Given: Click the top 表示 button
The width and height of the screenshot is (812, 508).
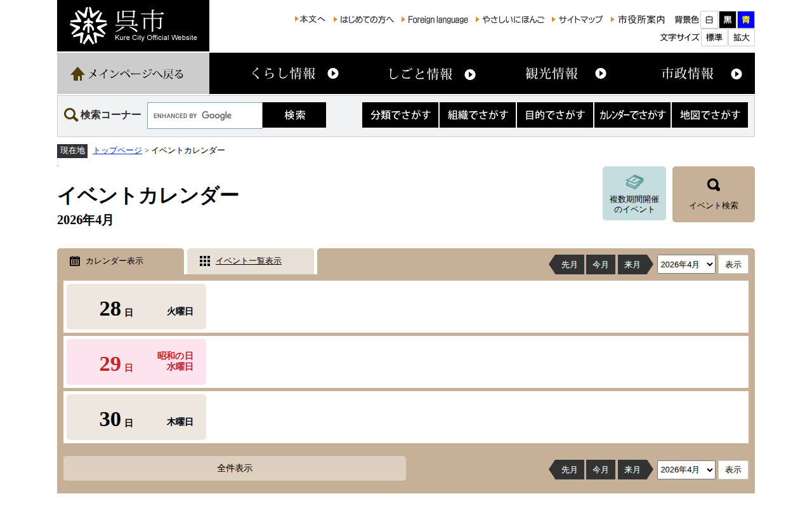Looking at the screenshot, I should coord(733,264).
